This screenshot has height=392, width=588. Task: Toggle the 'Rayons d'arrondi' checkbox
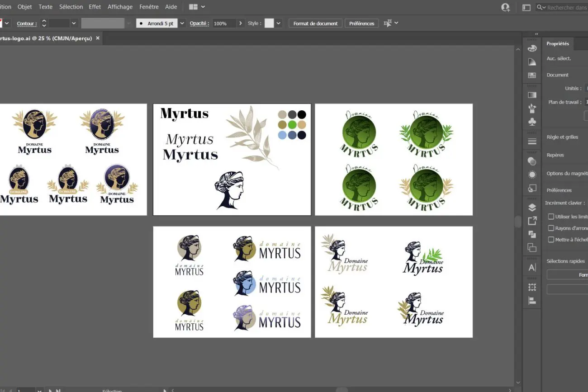coord(551,228)
